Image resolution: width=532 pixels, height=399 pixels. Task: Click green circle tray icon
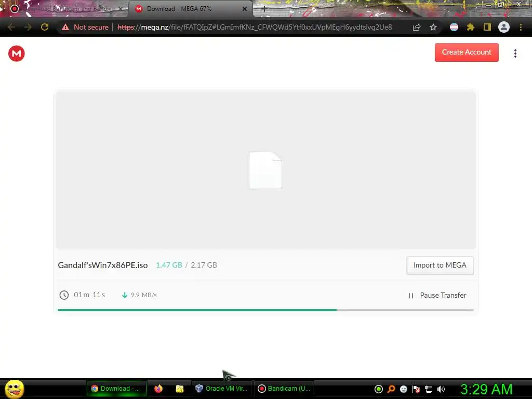(379, 389)
